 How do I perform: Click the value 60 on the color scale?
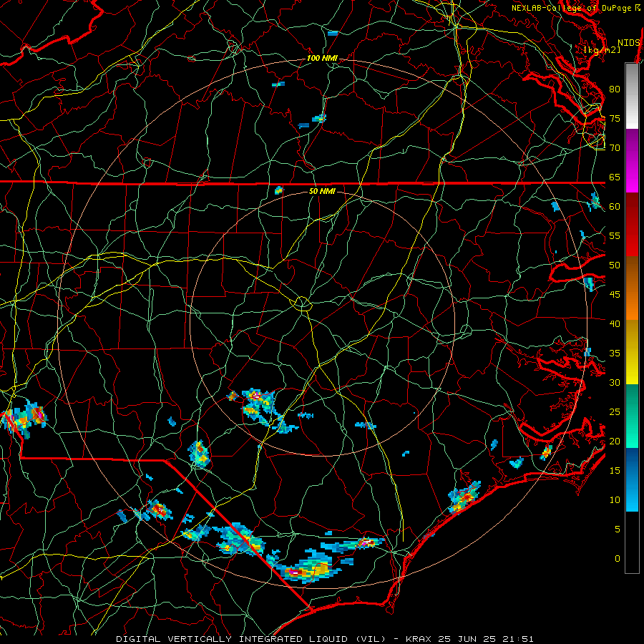(615, 206)
